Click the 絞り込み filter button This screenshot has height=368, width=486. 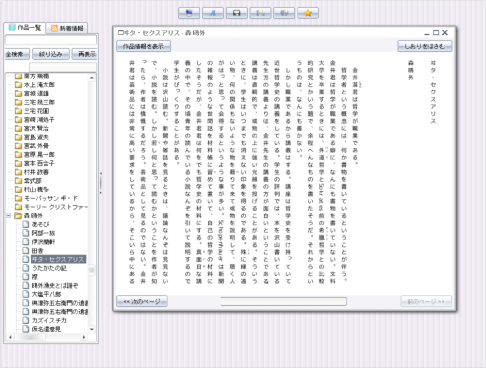tap(51, 54)
